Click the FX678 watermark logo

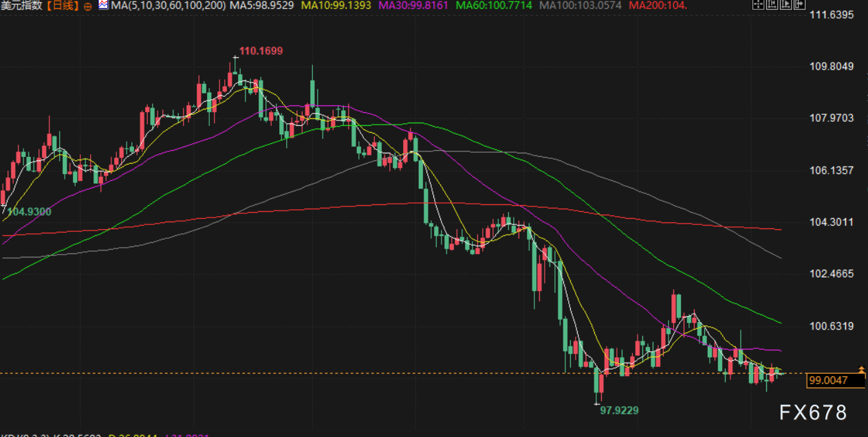(x=813, y=412)
